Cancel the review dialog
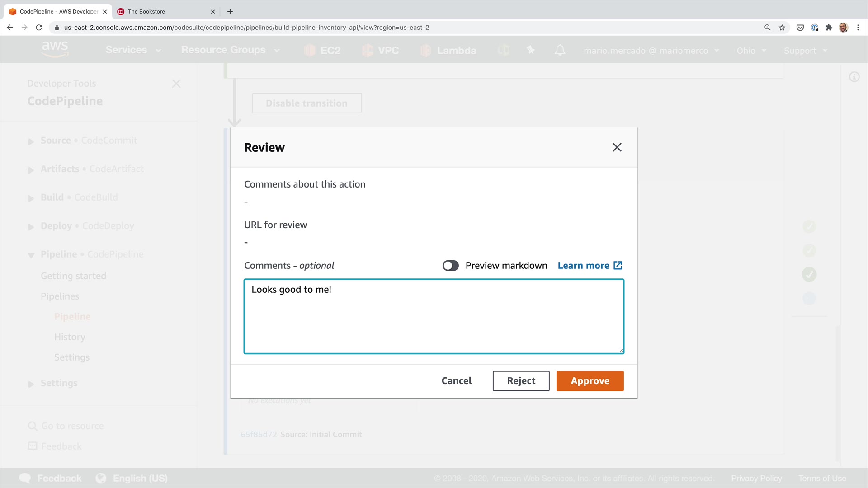 [x=456, y=381]
